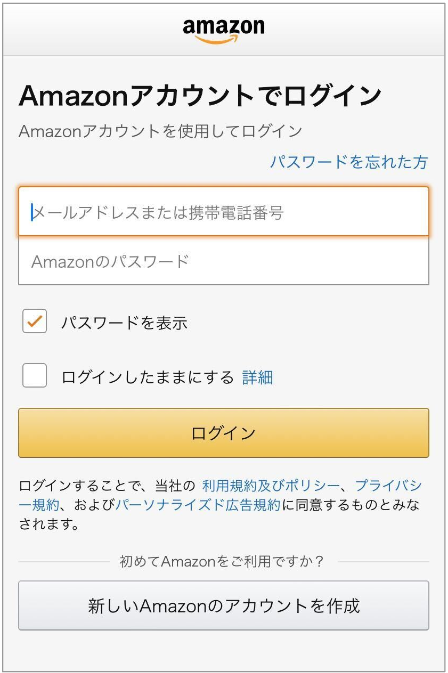
Task: Click the 初めてAmazonをご利用ですか? divider text
Action: coord(221,561)
